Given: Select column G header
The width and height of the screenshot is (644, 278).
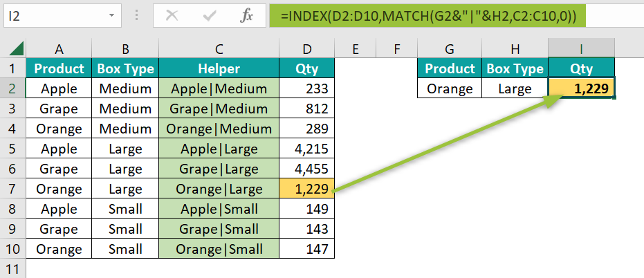Looking at the screenshot, I should (x=450, y=49).
